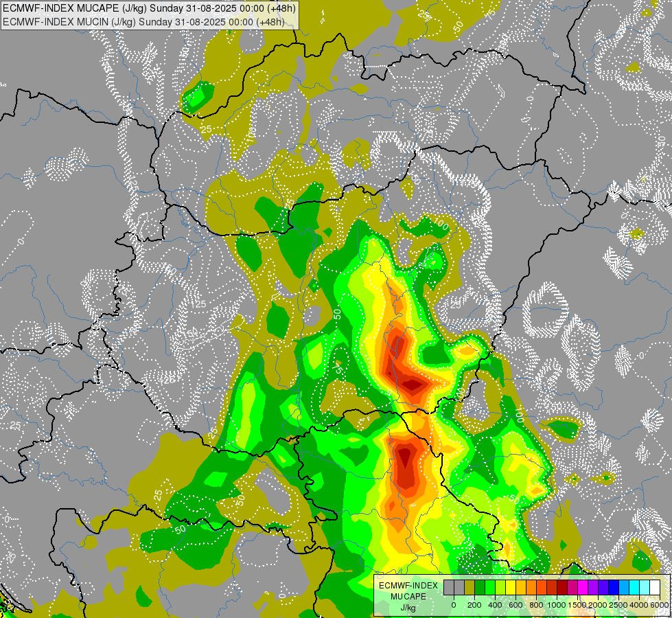The width and height of the screenshot is (672, 618).
Task: Click the '2000' legend scale value
Action: tap(598, 605)
